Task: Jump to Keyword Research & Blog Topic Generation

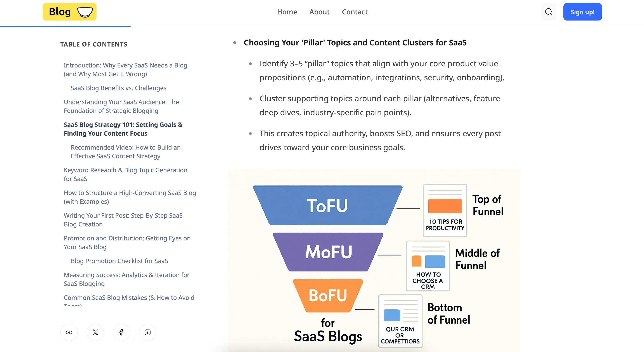Action: pyautogui.click(x=125, y=174)
